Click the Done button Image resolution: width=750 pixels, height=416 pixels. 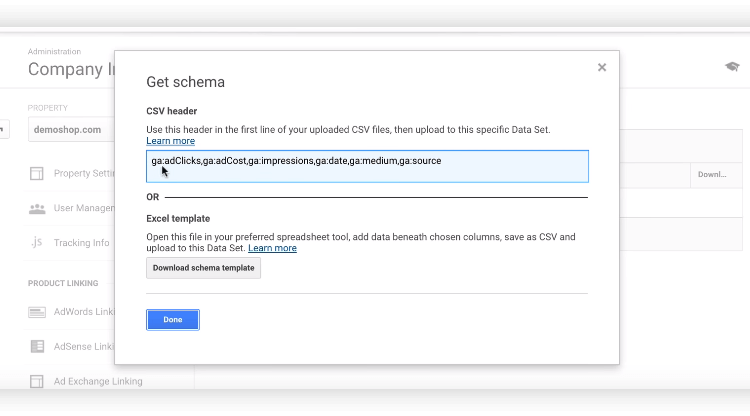tap(173, 319)
